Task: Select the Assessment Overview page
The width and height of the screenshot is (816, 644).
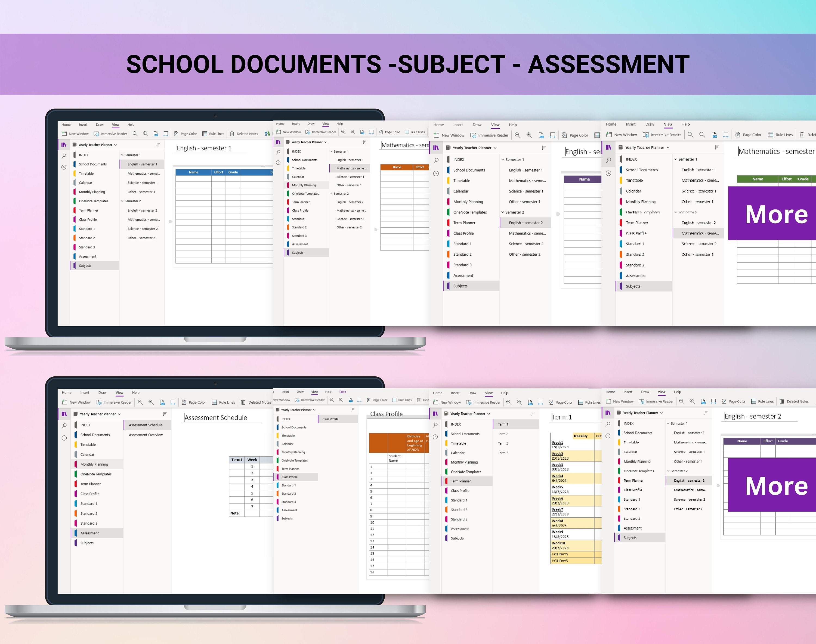Action: click(x=146, y=435)
